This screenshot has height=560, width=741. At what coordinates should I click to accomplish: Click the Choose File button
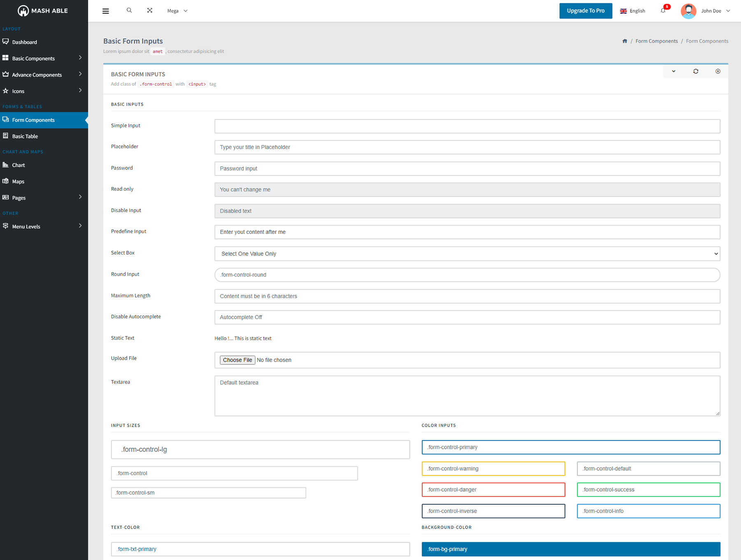[x=237, y=360]
